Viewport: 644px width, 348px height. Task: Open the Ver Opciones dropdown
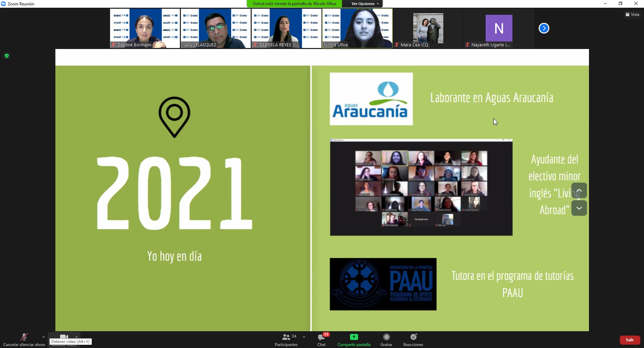click(365, 4)
